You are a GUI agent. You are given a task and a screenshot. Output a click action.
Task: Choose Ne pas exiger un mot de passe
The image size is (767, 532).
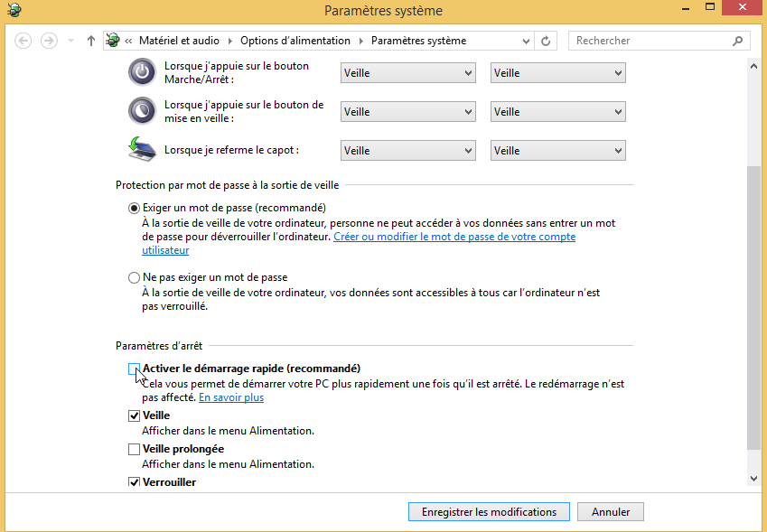(134, 277)
